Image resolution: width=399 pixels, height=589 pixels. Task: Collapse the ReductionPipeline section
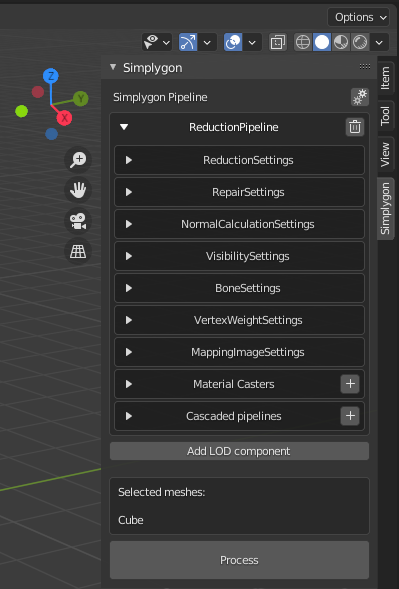coord(124,127)
